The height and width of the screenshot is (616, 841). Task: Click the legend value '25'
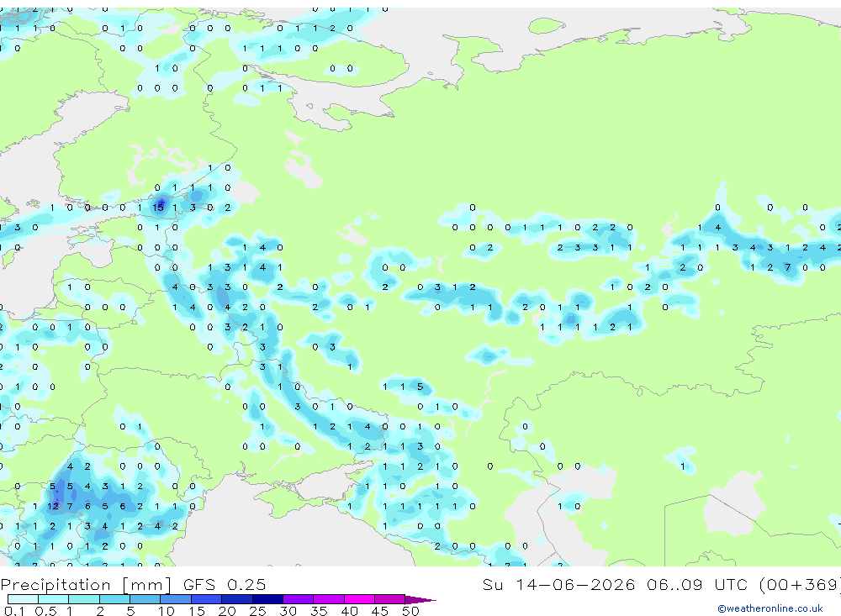(257, 611)
